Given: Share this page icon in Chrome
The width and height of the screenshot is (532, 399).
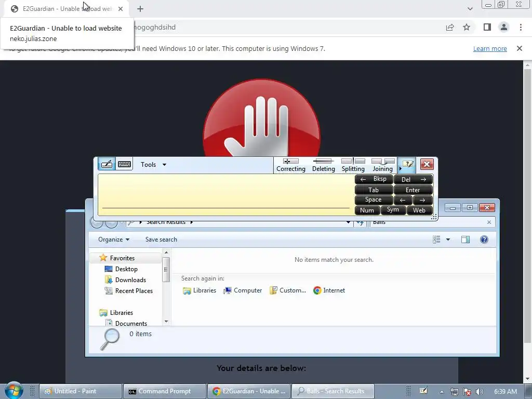Looking at the screenshot, I should 450,28.
